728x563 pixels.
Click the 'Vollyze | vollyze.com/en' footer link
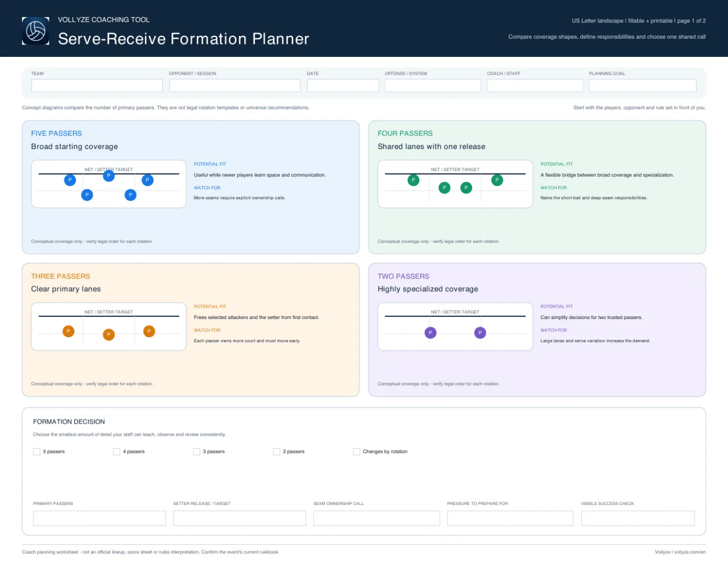click(680, 552)
